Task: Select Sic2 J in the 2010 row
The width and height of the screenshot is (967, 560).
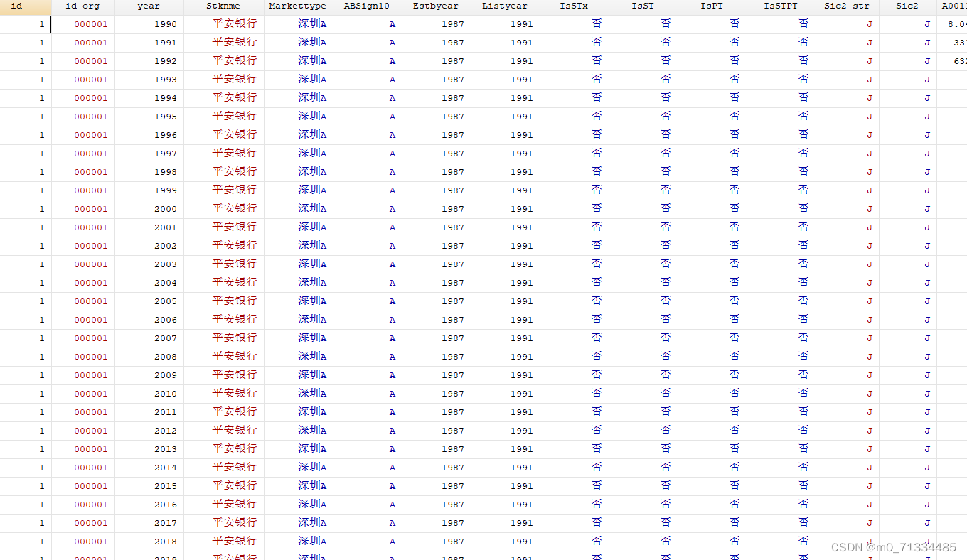Action: pos(907,394)
